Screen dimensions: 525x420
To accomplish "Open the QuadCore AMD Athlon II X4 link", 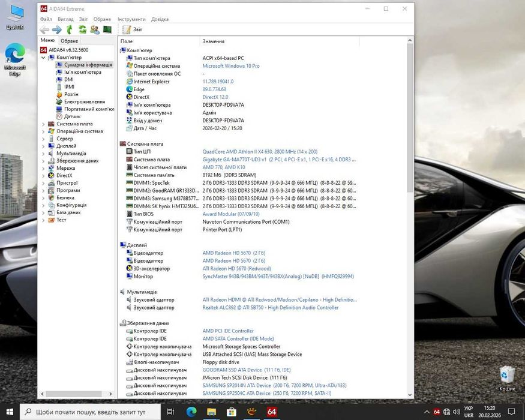I will pos(260,152).
